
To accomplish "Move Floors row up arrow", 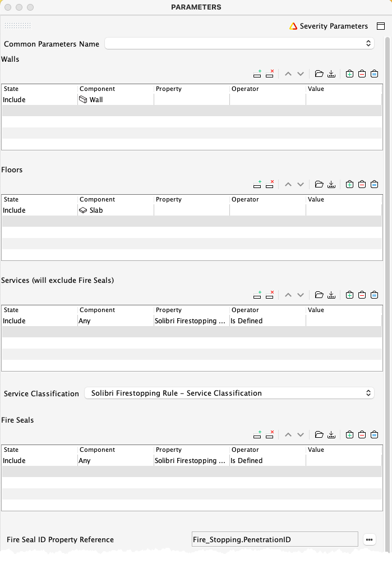I will [288, 185].
